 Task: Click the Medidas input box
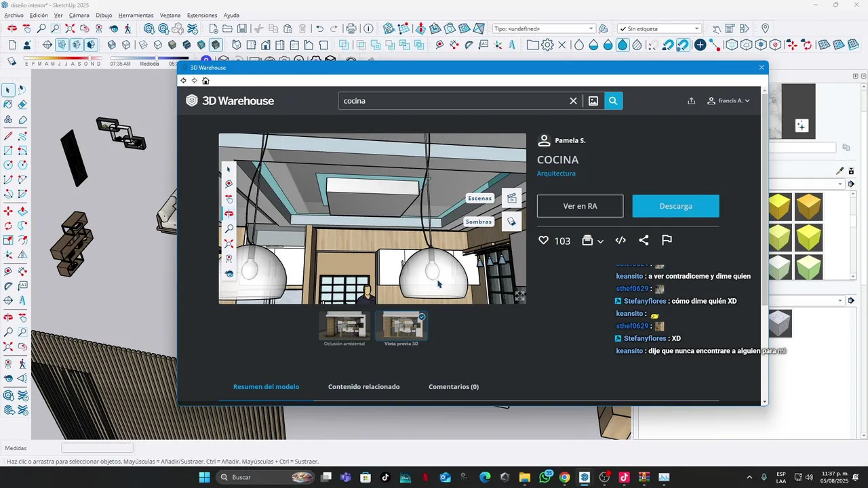[97, 448]
